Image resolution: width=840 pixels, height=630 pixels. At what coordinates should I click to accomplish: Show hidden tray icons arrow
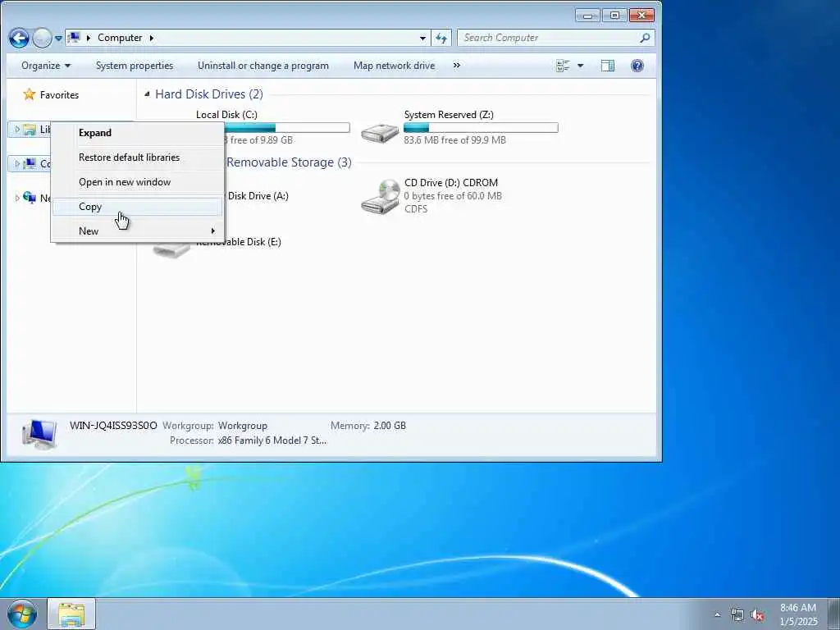tap(717, 615)
